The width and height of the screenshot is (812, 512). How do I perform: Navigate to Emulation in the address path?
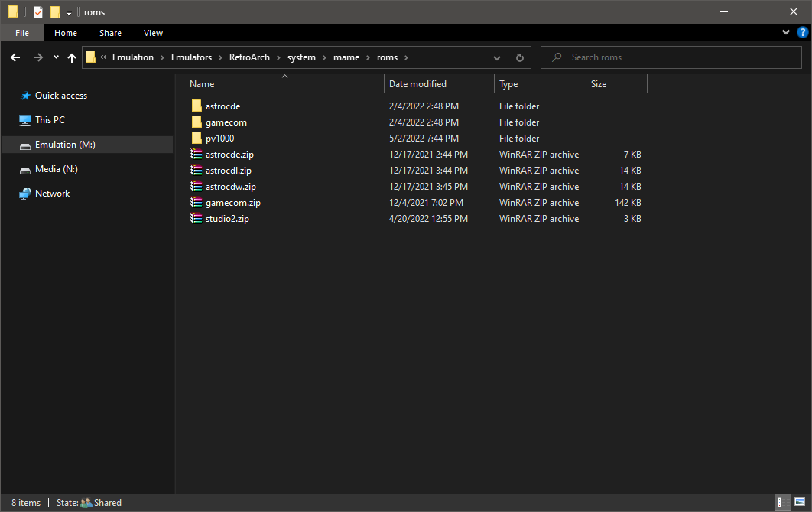coord(133,57)
